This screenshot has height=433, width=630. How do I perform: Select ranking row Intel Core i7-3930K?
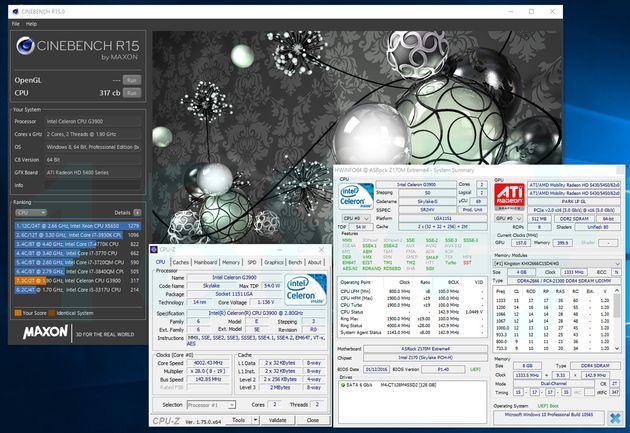coord(78,235)
